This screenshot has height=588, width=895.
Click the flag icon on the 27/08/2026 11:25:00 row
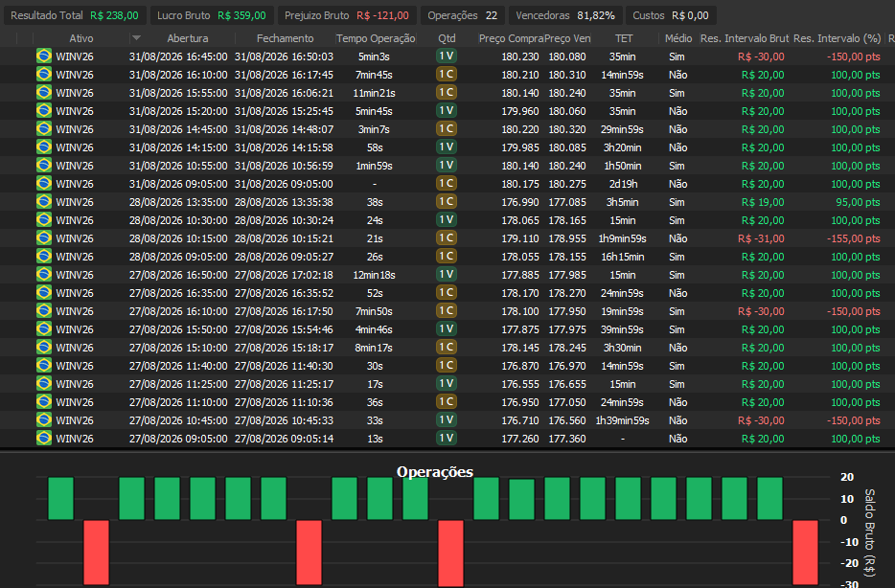point(44,384)
